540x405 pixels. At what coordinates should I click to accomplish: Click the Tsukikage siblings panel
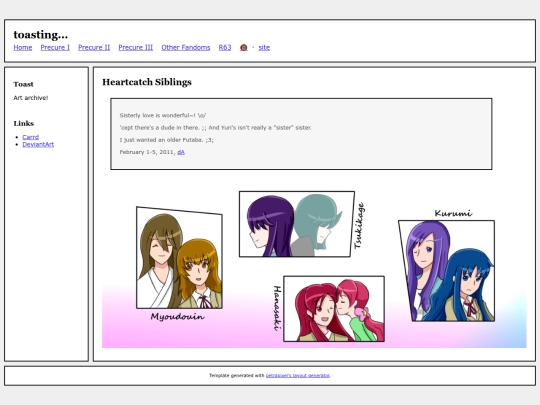click(297, 224)
